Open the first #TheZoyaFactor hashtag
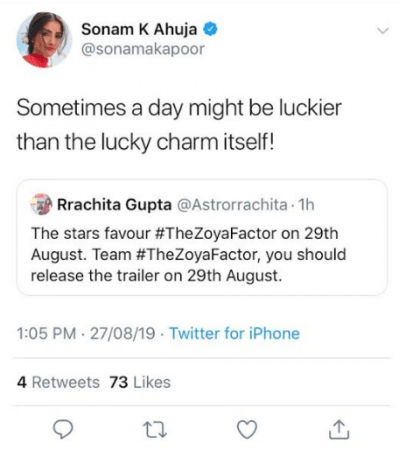Image resolution: width=399 pixels, height=450 pixels. coord(216,233)
